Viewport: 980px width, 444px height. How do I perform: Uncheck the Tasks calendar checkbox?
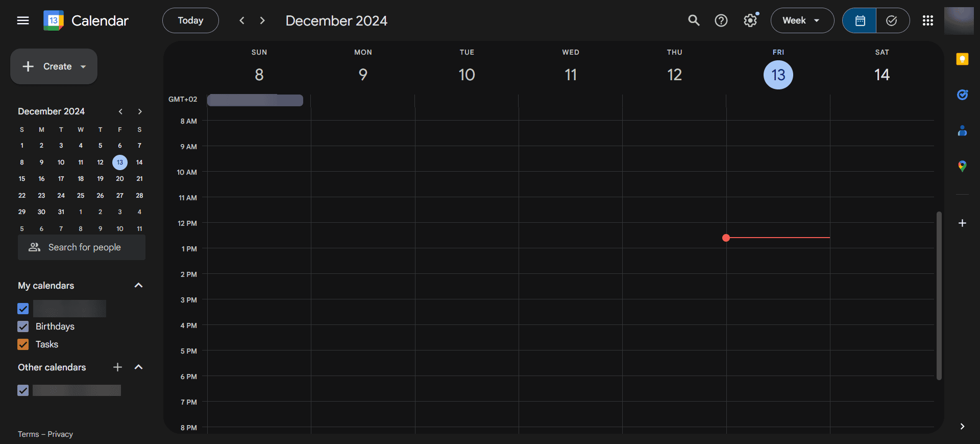pos(23,344)
